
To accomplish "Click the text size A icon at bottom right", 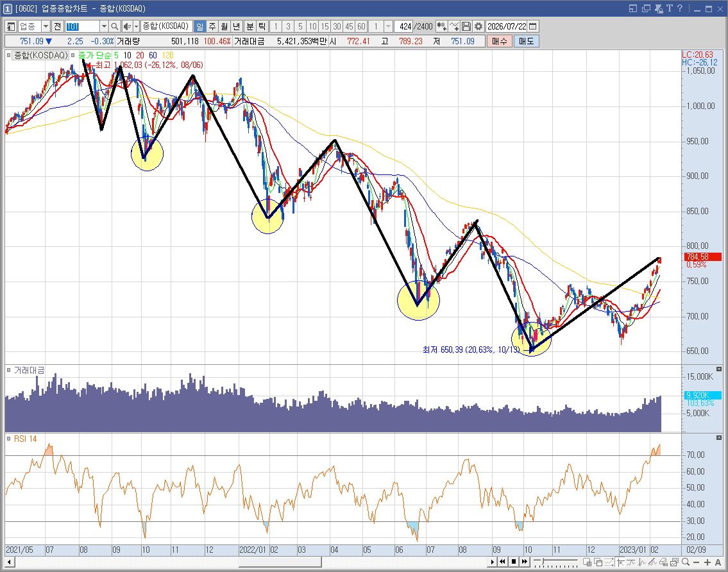I will (x=718, y=562).
